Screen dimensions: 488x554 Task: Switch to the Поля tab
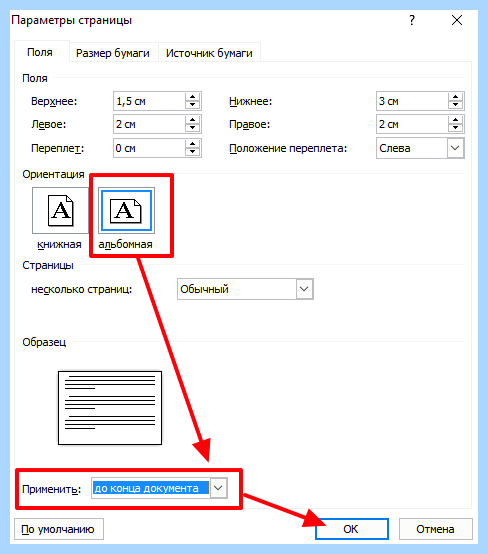point(40,52)
